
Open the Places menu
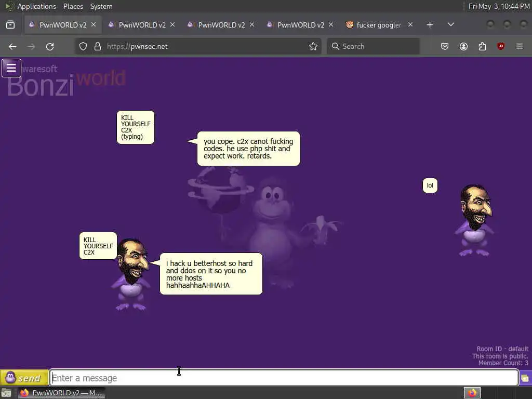[x=73, y=6]
